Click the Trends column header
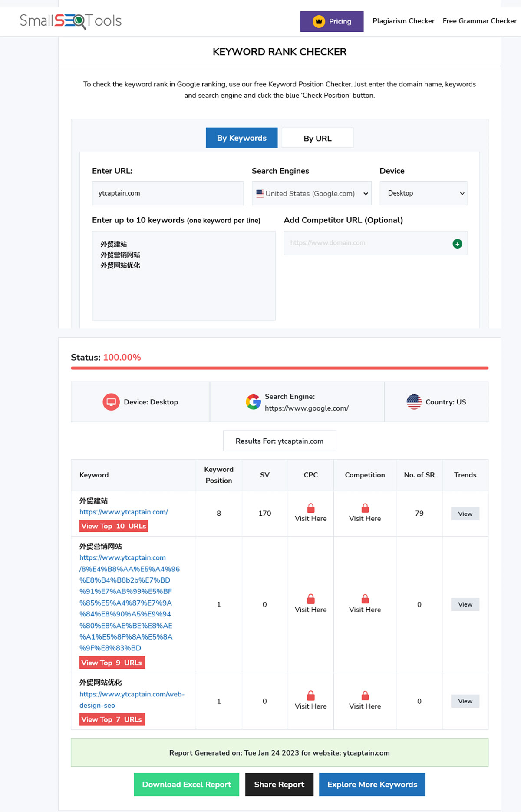521x812 pixels. tap(465, 475)
